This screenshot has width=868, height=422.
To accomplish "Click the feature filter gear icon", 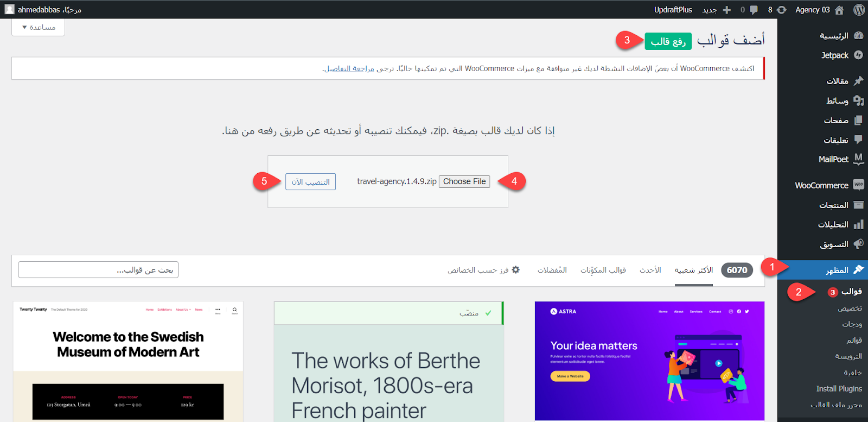I will 516,270.
